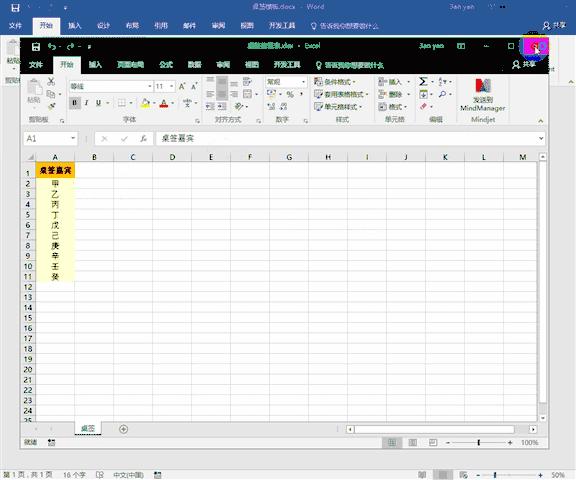The image size is (576, 480).
Task: Select cell A1 with 桌签嘉宾 header
Action: (55, 170)
